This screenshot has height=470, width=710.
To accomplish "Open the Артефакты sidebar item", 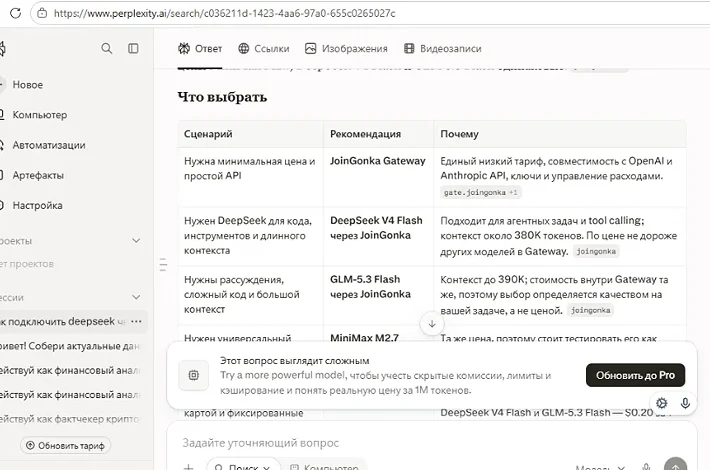I will (38, 175).
